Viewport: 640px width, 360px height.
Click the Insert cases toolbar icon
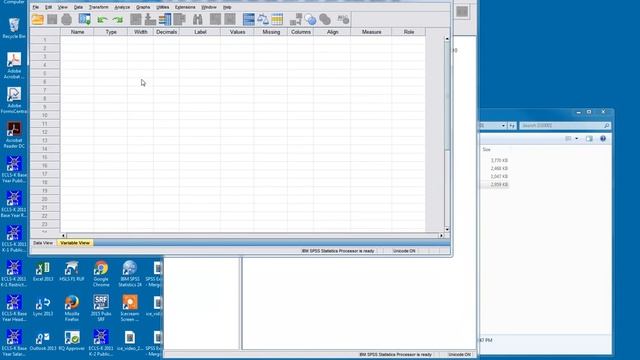tap(215, 19)
